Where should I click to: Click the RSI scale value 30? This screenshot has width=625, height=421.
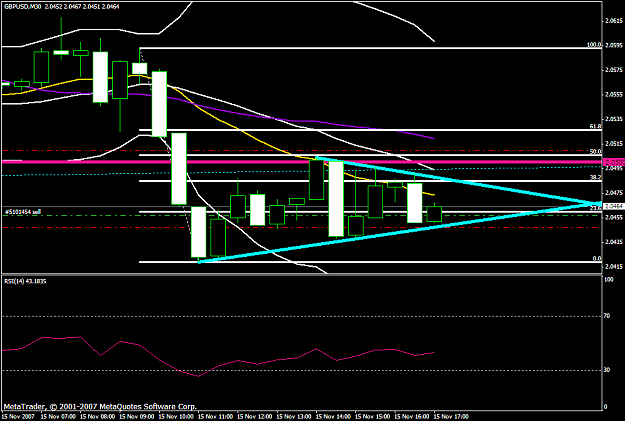(x=607, y=370)
